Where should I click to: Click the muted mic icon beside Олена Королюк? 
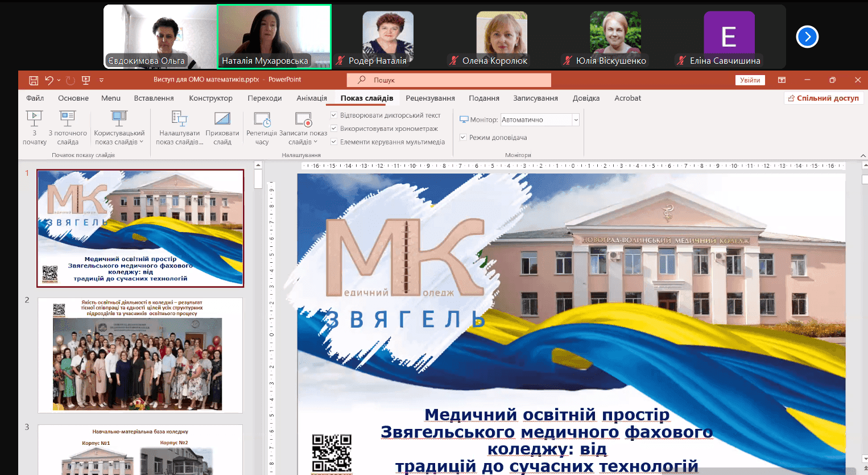click(453, 60)
